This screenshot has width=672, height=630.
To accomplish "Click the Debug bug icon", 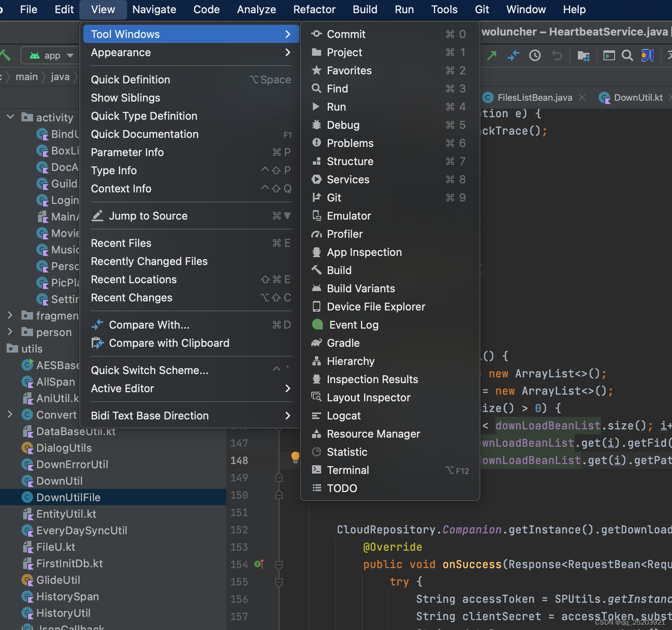I will (317, 125).
